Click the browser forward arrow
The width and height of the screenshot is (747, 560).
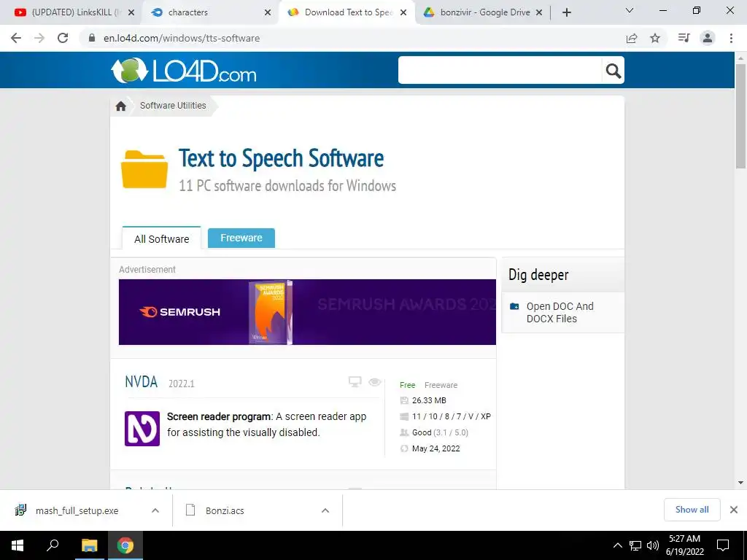[39, 38]
